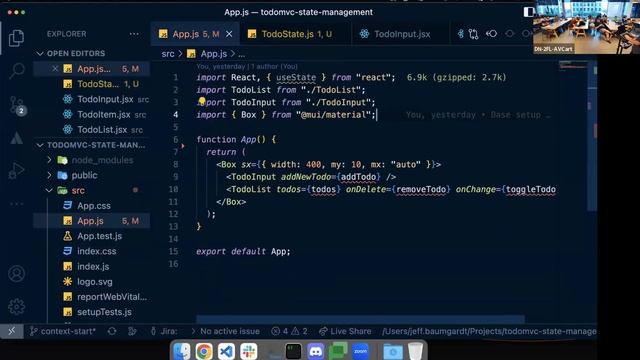Image resolution: width=640 pixels, height=360 pixels.
Task: Click the remote window indicator in status bar
Action: point(11,331)
